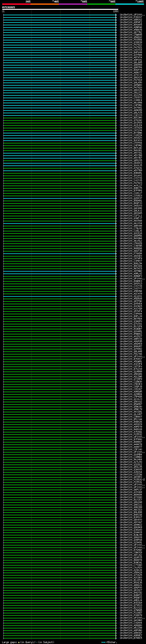Open hit UniRef100_P39207
This screenshot has height=644, width=146.
coord(131,17)
